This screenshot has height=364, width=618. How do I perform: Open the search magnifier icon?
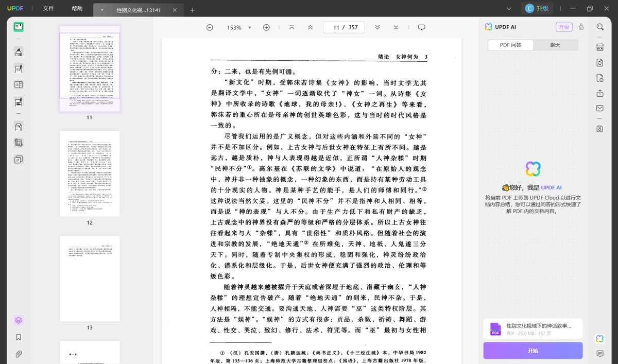pos(600,27)
